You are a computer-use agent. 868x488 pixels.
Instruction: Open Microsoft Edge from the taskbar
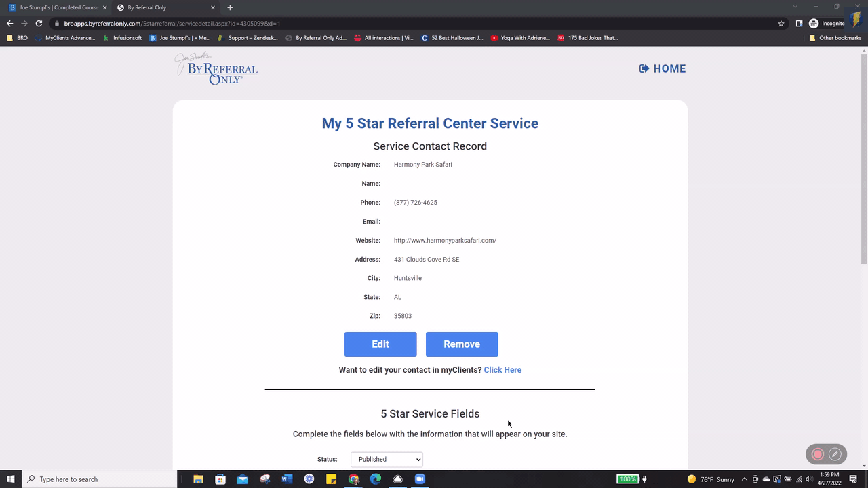click(x=375, y=479)
